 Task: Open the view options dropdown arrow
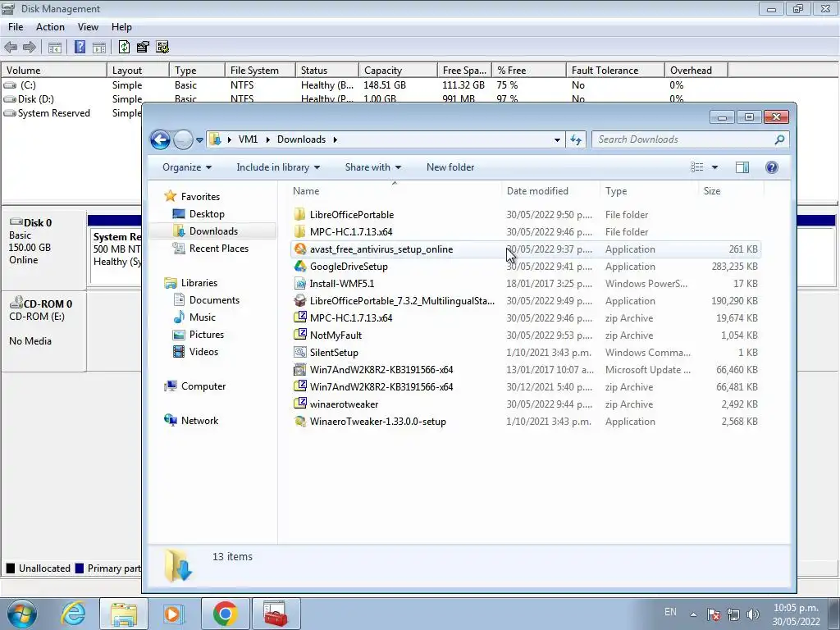coord(714,167)
